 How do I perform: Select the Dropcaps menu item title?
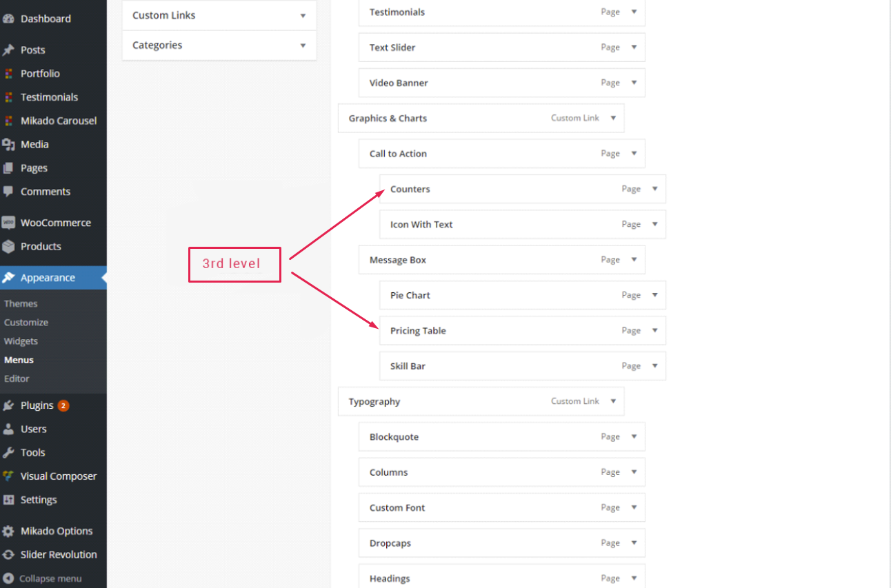[390, 543]
